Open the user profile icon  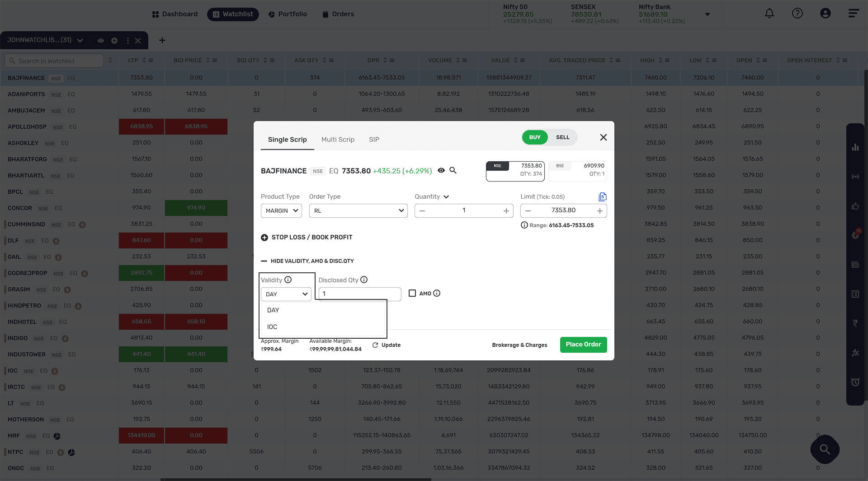click(x=825, y=14)
